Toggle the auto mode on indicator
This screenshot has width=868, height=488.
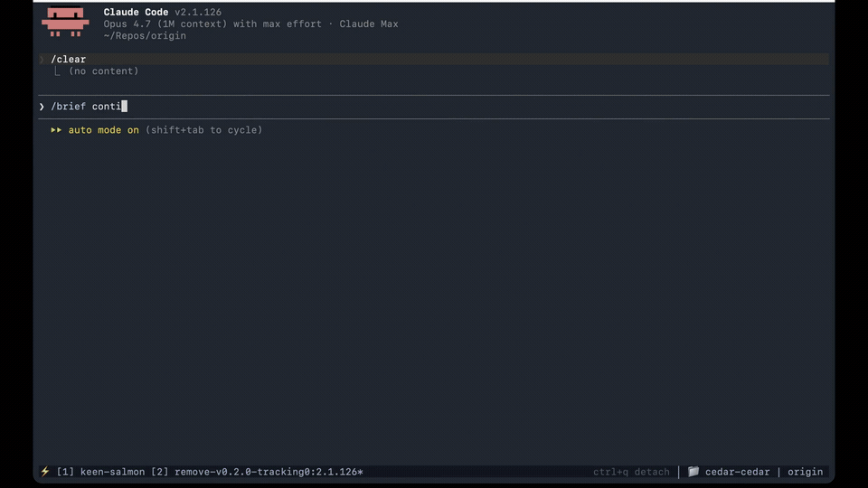(103, 130)
